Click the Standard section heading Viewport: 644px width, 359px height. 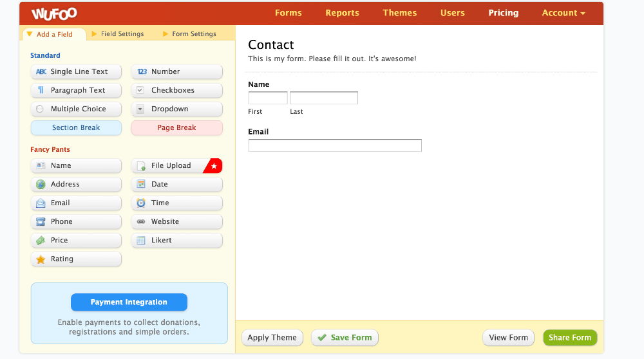coord(45,55)
